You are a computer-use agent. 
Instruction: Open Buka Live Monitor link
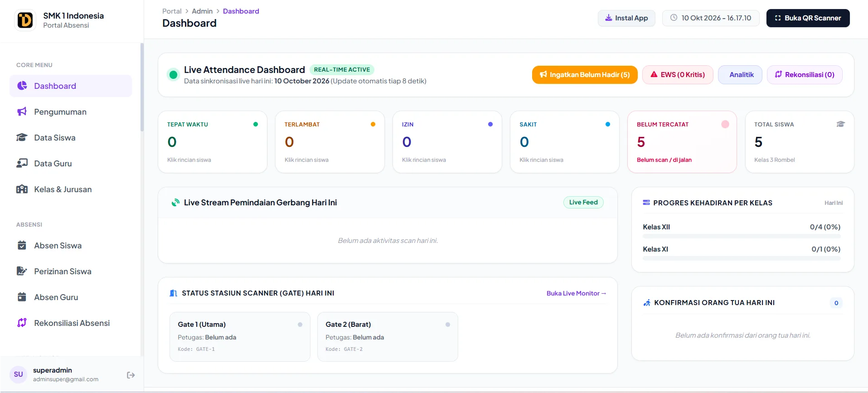click(576, 293)
